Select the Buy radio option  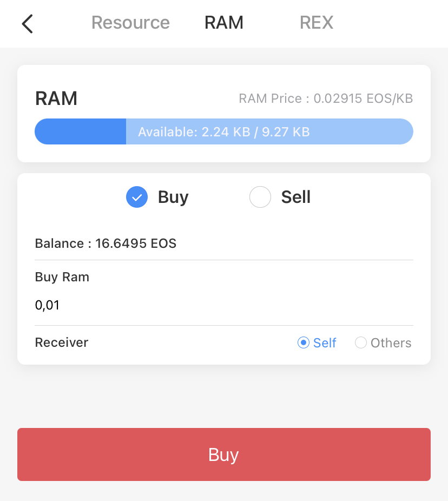(157, 197)
